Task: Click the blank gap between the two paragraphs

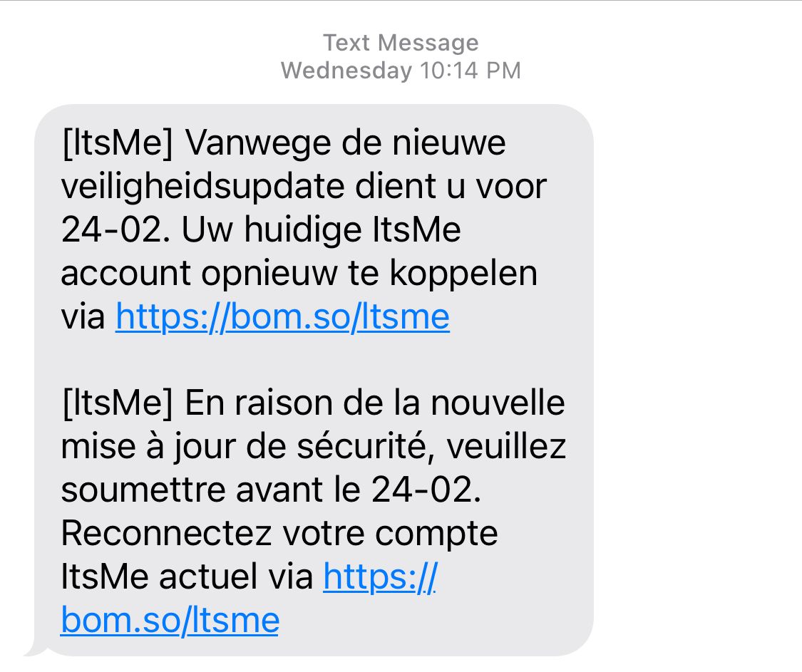Action: tap(314, 360)
